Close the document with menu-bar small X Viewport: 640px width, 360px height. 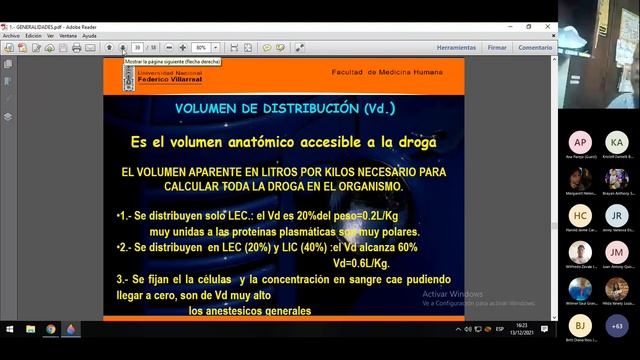pyautogui.click(x=553, y=36)
